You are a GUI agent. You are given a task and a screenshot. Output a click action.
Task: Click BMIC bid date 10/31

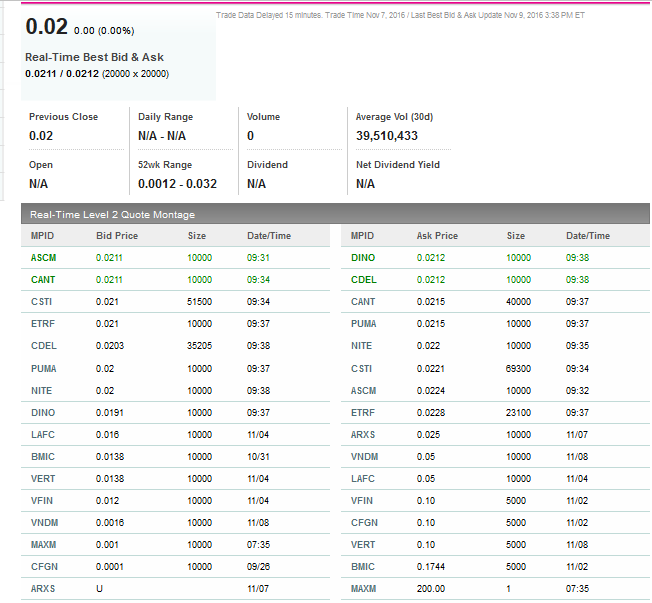pyautogui.click(x=258, y=457)
